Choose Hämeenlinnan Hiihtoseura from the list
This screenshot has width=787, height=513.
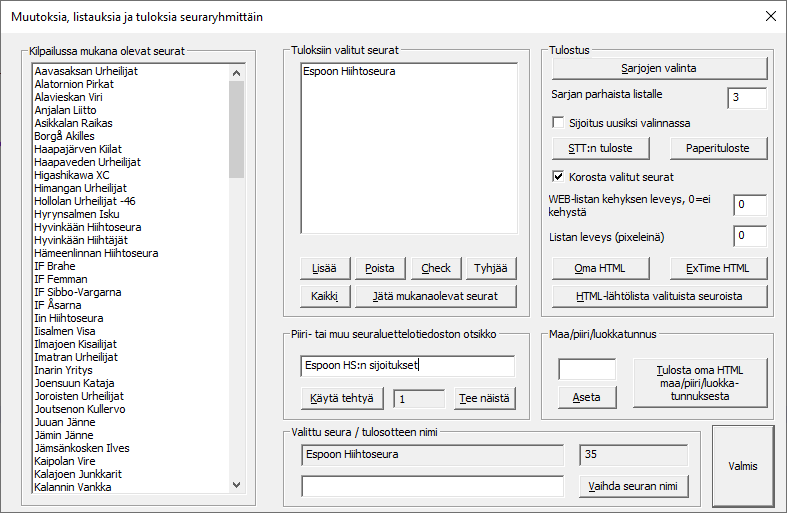(x=96, y=253)
